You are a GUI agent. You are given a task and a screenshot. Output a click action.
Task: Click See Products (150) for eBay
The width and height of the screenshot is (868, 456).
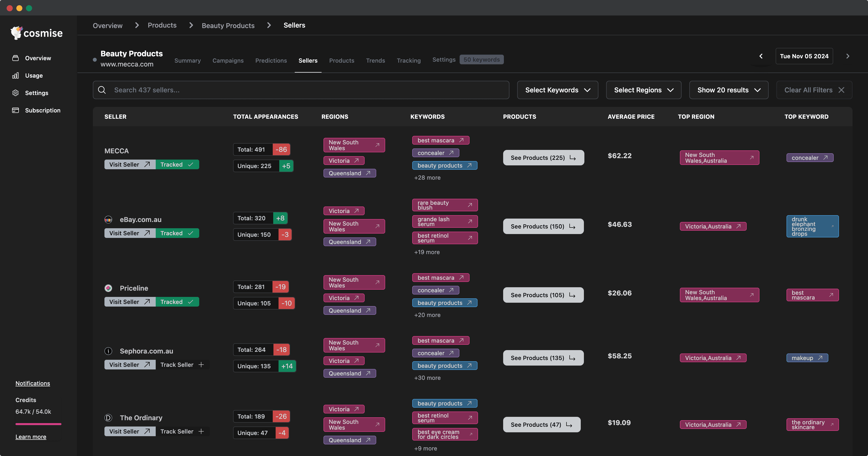pos(543,226)
